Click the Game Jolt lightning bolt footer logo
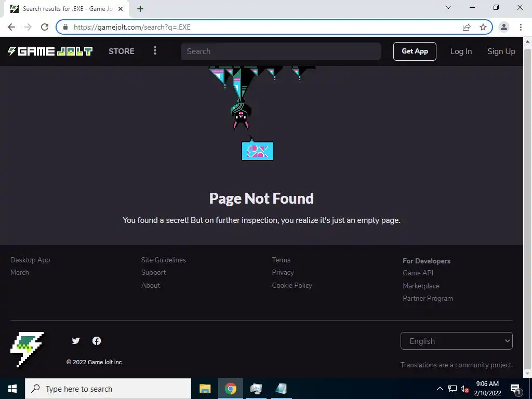The height and width of the screenshot is (399, 532). [27, 350]
